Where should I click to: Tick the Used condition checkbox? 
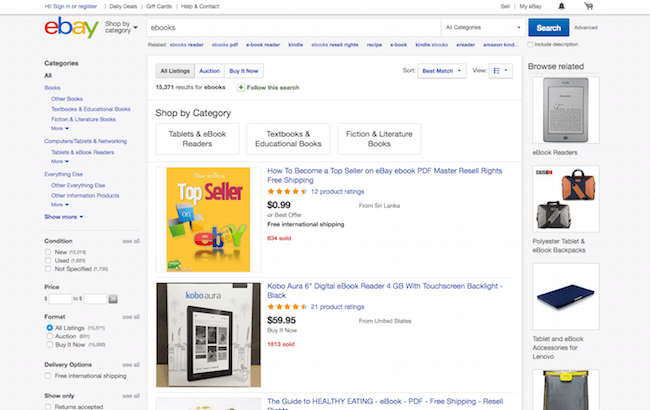point(48,260)
